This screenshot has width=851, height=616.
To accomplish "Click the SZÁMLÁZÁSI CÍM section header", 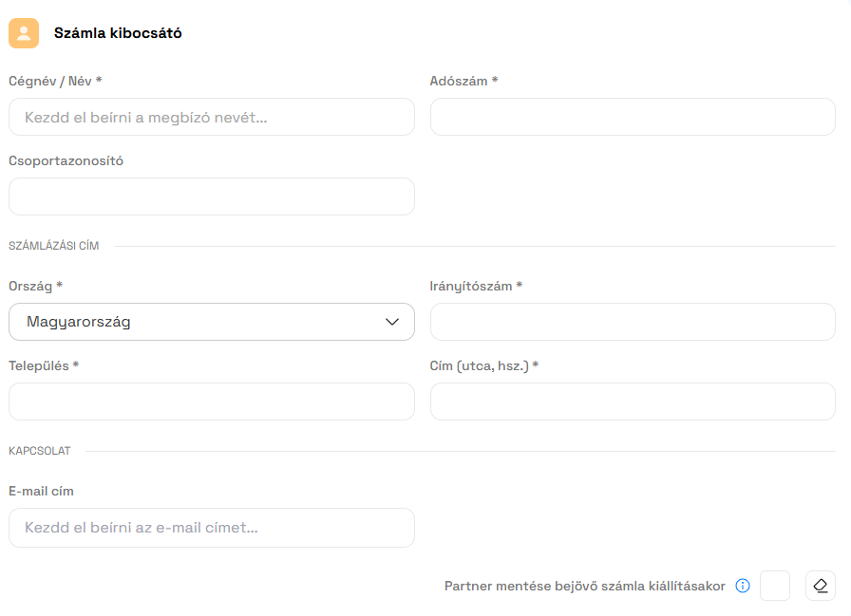I will tap(53, 247).
